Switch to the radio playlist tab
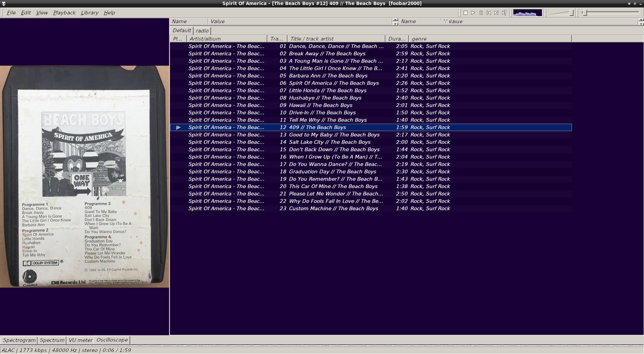 click(x=202, y=31)
